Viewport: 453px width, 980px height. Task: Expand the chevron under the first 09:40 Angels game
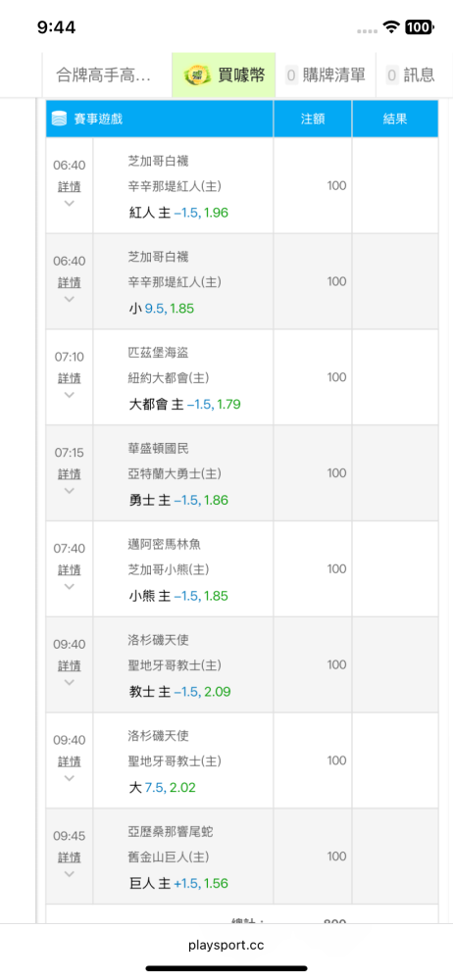[70, 682]
